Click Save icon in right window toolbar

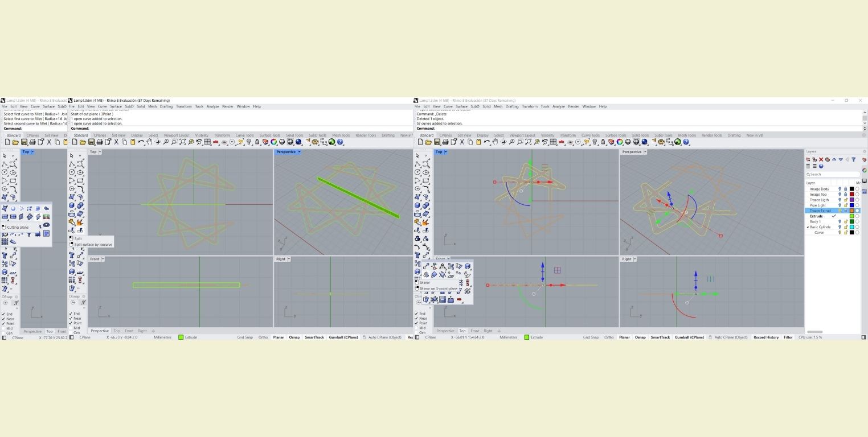click(437, 142)
